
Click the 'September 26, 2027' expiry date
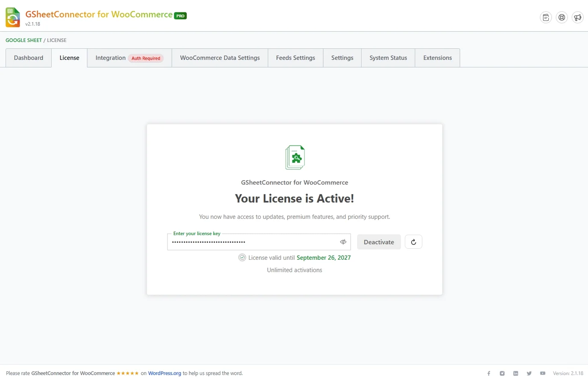pyautogui.click(x=324, y=258)
